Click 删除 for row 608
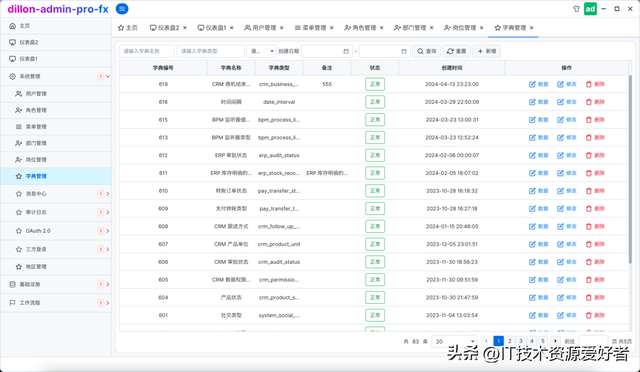 pyautogui.click(x=595, y=226)
